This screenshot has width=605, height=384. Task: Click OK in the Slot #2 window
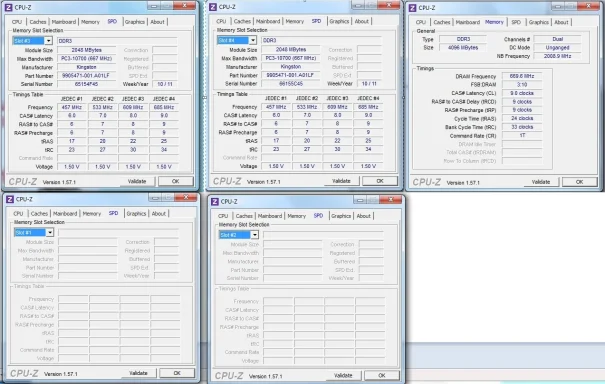(x=382, y=376)
